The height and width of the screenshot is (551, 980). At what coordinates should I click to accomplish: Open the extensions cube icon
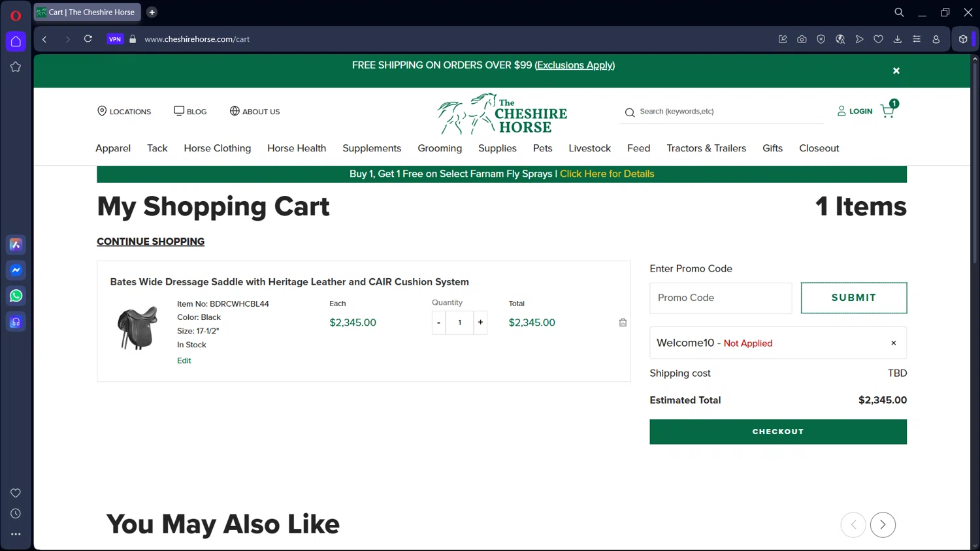(x=963, y=39)
